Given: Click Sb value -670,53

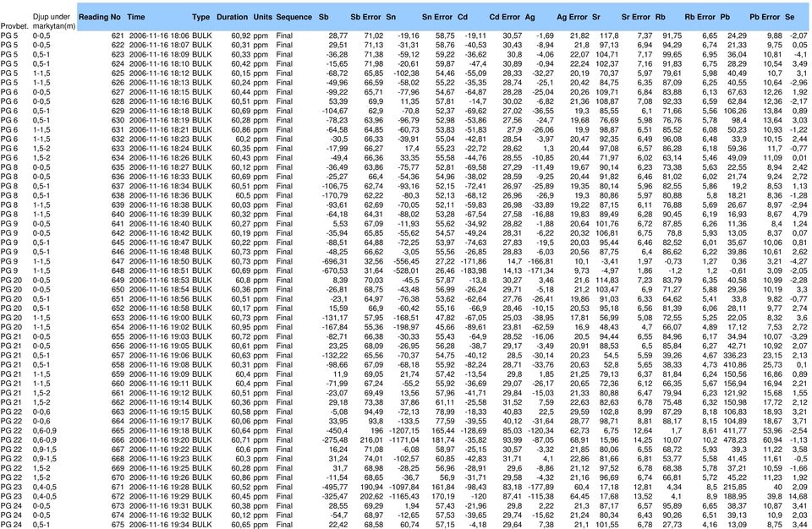Looking at the screenshot, I should point(334,270).
